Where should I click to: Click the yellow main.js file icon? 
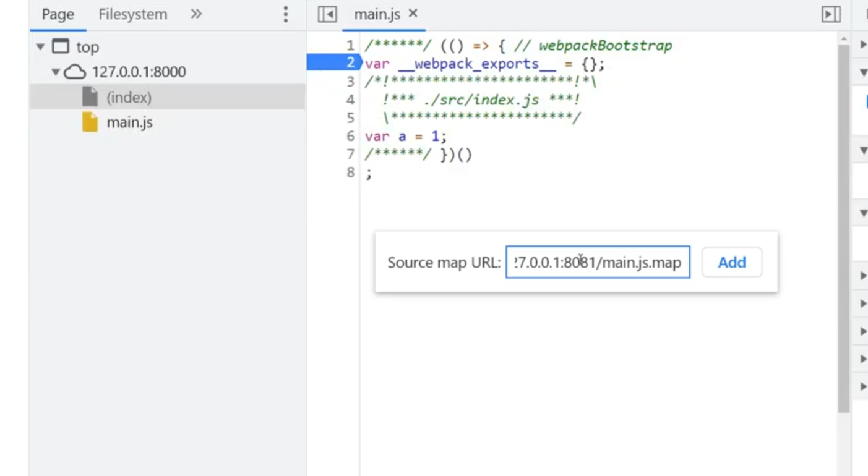(90, 122)
